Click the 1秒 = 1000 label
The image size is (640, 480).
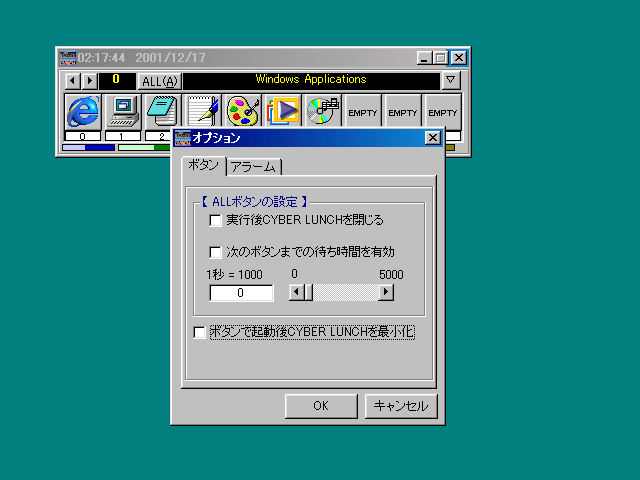tap(234, 275)
